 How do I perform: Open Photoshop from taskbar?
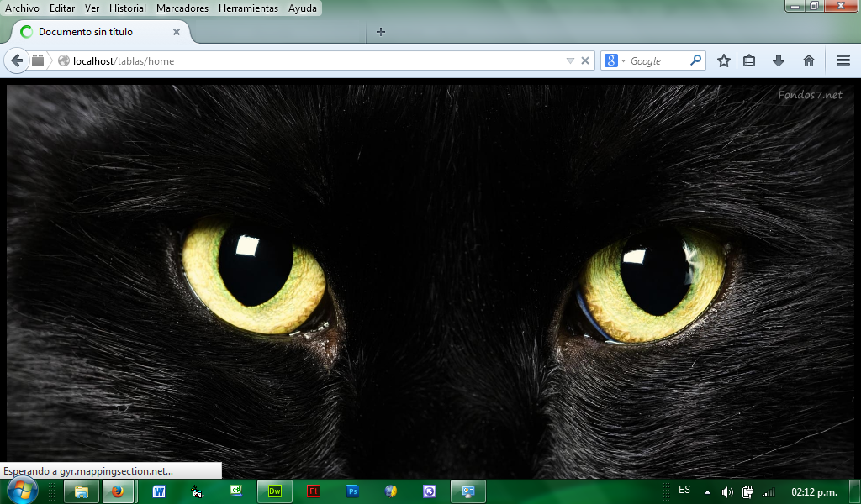[352, 491]
